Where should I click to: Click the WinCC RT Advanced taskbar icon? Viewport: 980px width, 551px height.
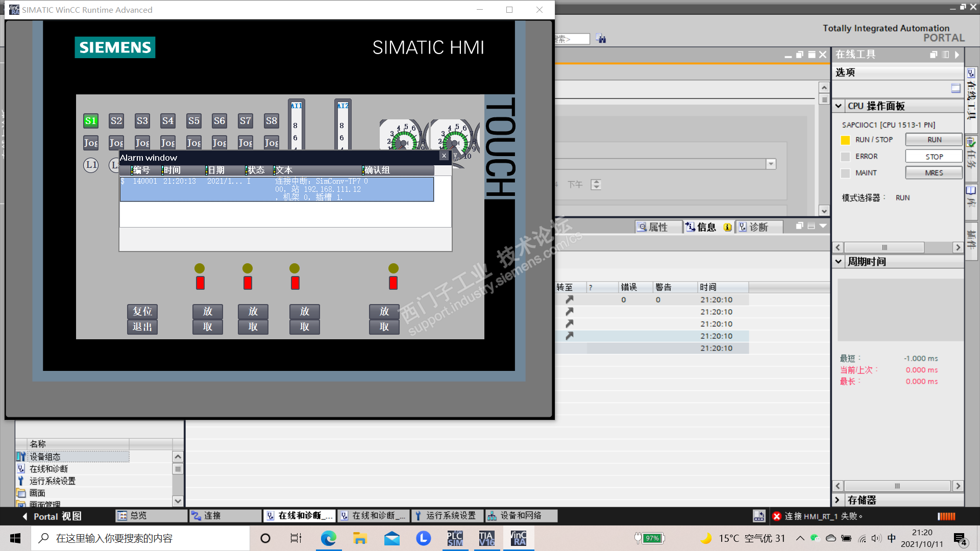[x=519, y=538]
